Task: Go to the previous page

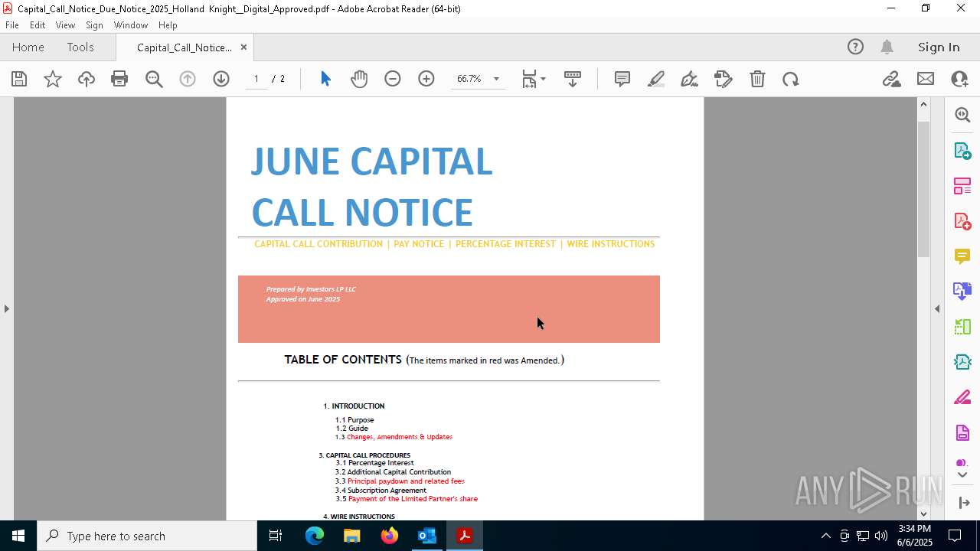Action: (x=188, y=79)
